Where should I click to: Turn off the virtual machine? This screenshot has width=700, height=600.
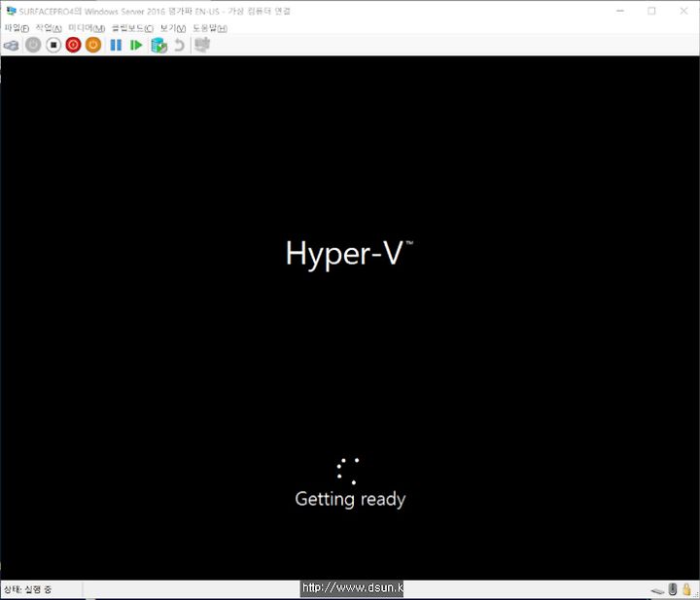point(53,45)
